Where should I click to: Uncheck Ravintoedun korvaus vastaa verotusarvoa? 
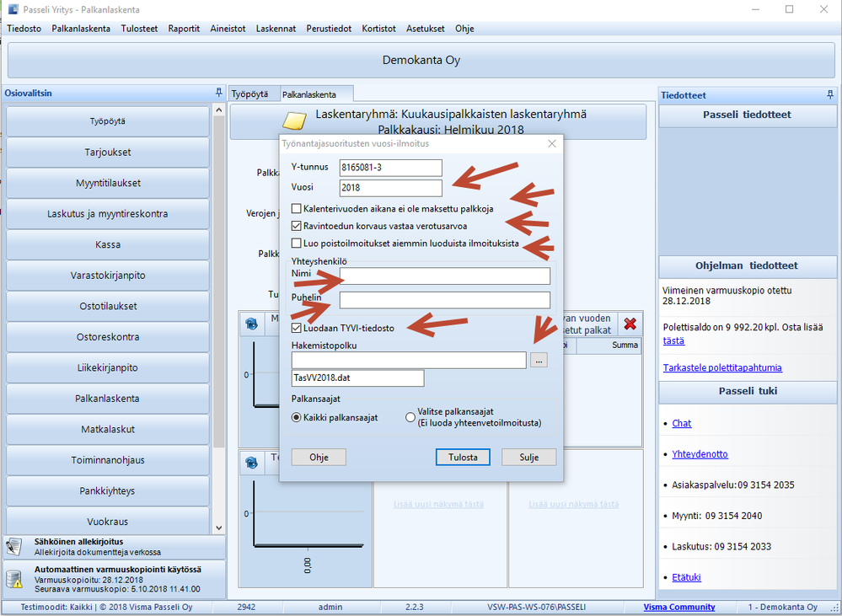tap(296, 226)
